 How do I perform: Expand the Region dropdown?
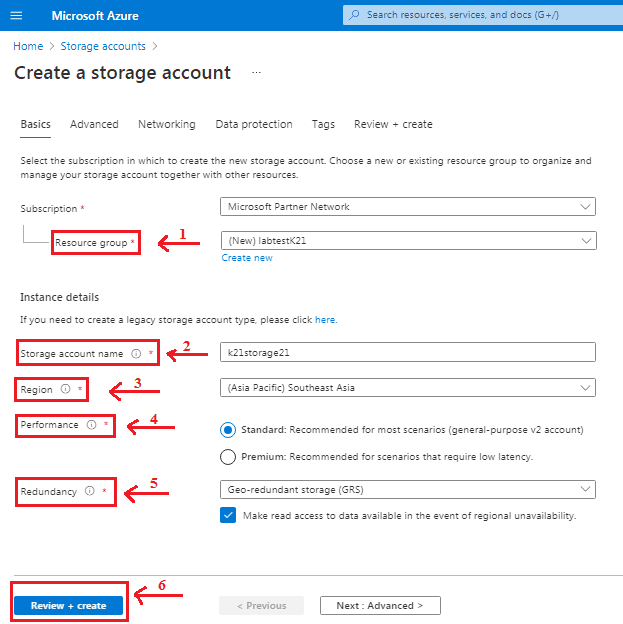pos(407,388)
